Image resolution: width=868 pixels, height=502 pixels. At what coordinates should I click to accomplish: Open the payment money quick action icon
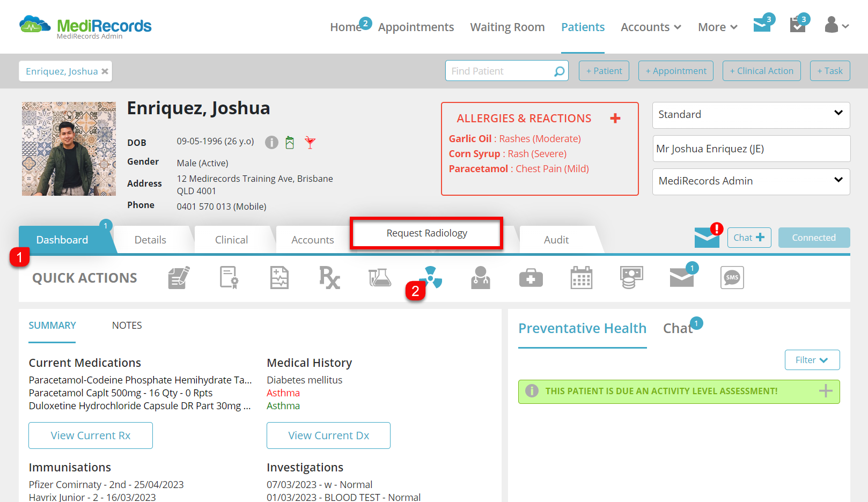click(x=631, y=277)
